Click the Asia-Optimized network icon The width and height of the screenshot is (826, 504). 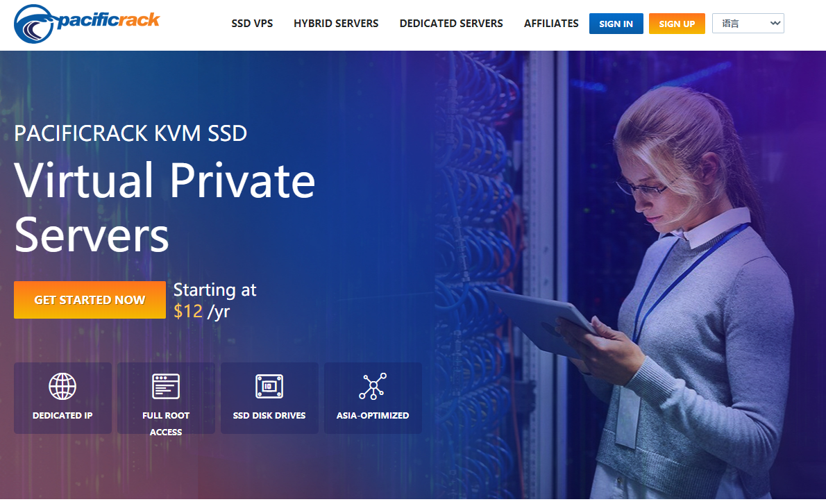click(x=373, y=387)
